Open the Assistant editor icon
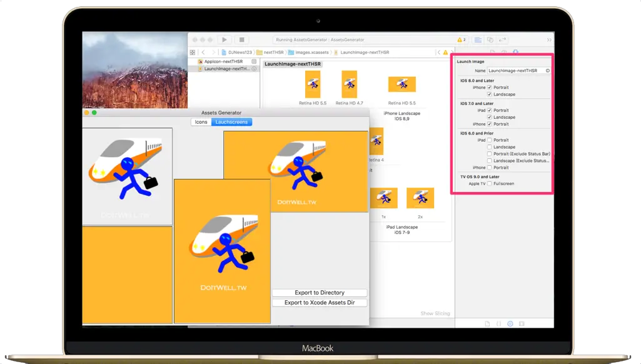Viewport: 641px width, 364px height. 490,39
